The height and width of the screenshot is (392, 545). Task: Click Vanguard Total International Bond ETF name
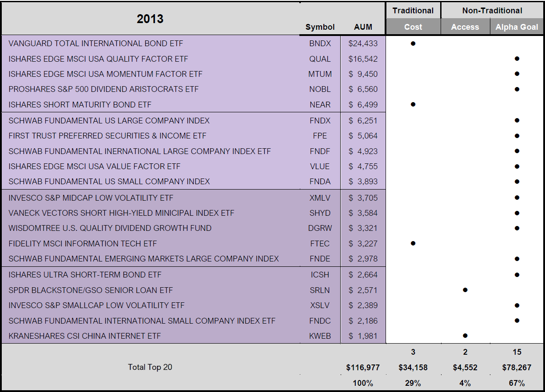(95, 44)
